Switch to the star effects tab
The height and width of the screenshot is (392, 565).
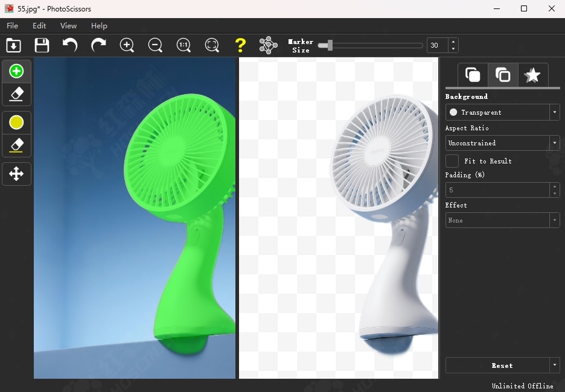tap(532, 75)
